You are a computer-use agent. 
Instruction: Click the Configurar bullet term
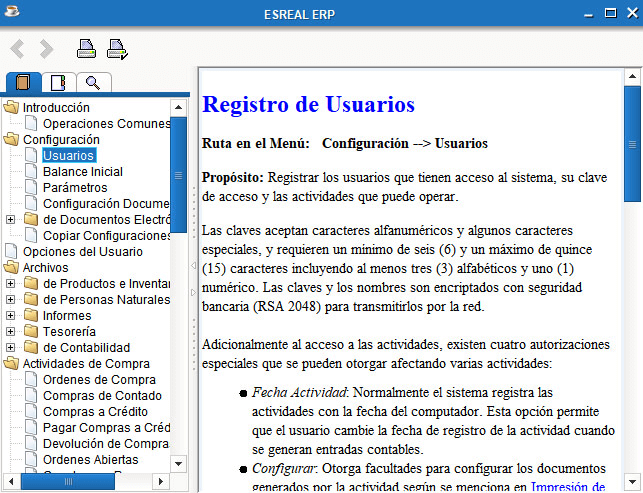(283, 468)
